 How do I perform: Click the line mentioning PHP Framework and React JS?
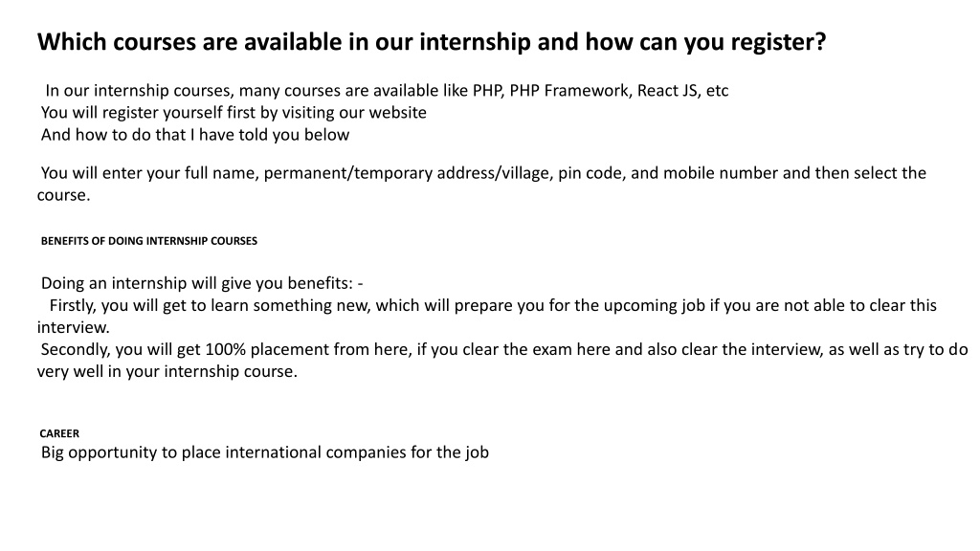387,91
